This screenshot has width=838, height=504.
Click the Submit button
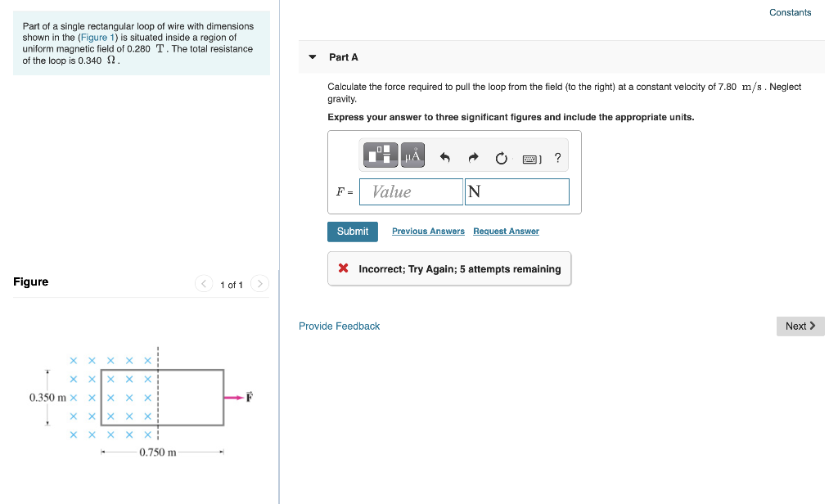pos(352,232)
